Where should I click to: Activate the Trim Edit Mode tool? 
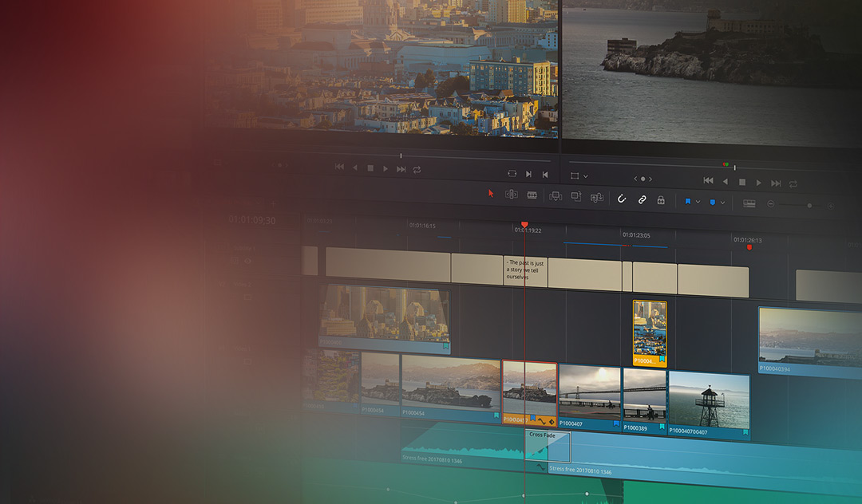click(512, 195)
